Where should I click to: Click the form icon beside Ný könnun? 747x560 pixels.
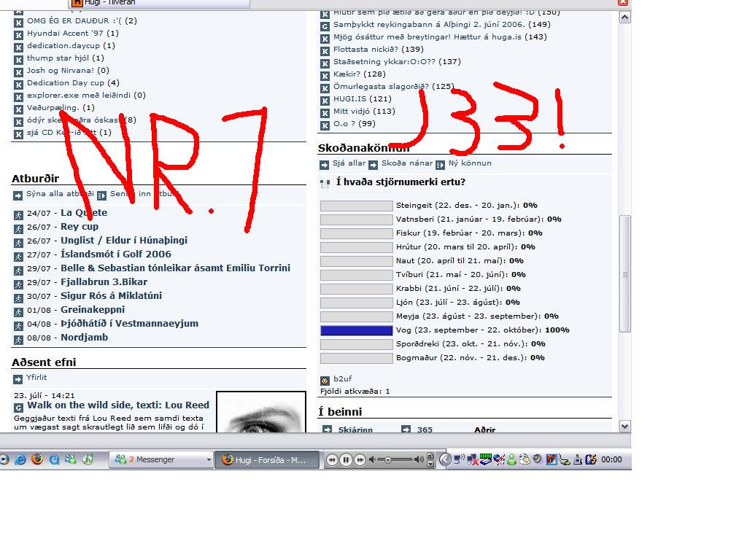440,165
